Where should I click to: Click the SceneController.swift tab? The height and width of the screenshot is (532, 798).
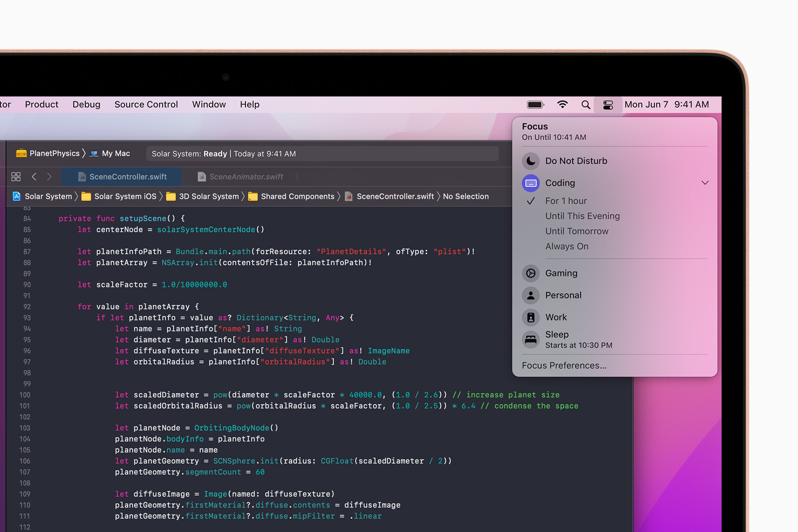coord(125,176)
